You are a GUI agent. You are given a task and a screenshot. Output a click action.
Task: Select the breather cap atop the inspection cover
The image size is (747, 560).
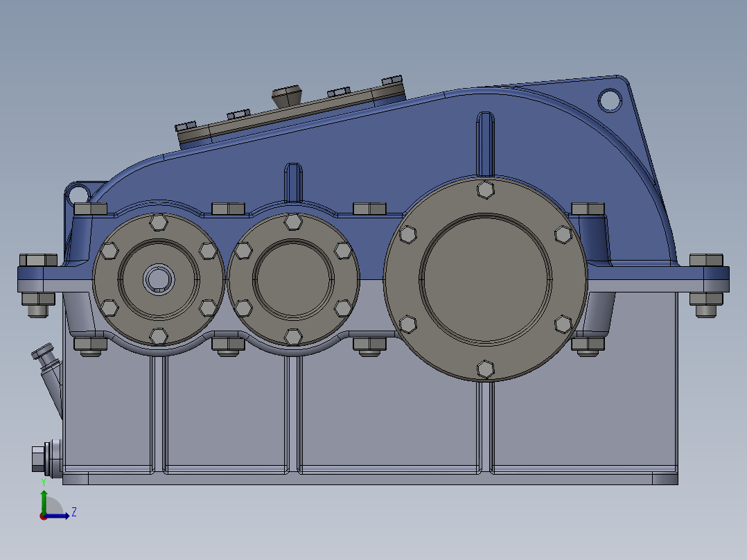pos(287,96)
